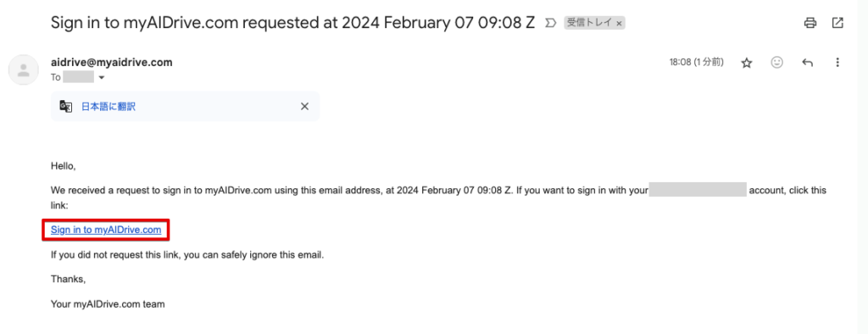Expand recipient details with the To arrow
Image resolution: width=868 pixels, height=334 pixels.
coord(102,77)
